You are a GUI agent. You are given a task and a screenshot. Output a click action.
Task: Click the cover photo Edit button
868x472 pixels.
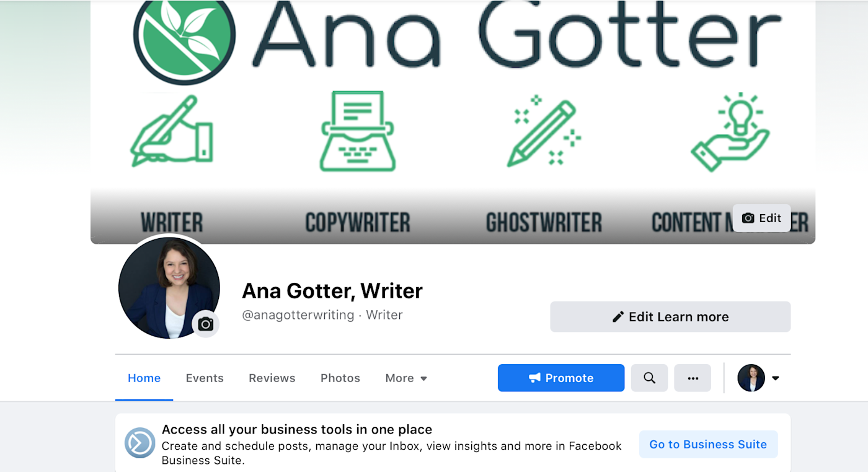(761, 218)
